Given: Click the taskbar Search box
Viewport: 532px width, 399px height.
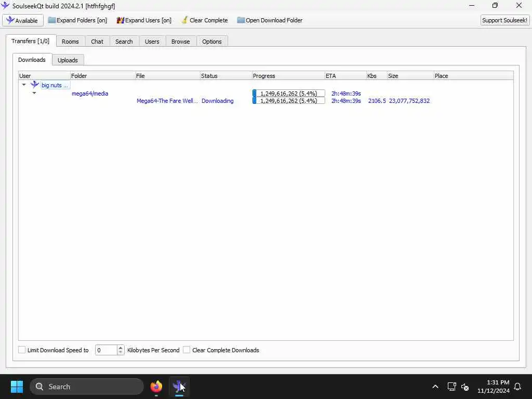Looking at the screenshot, I should [87, 387].
